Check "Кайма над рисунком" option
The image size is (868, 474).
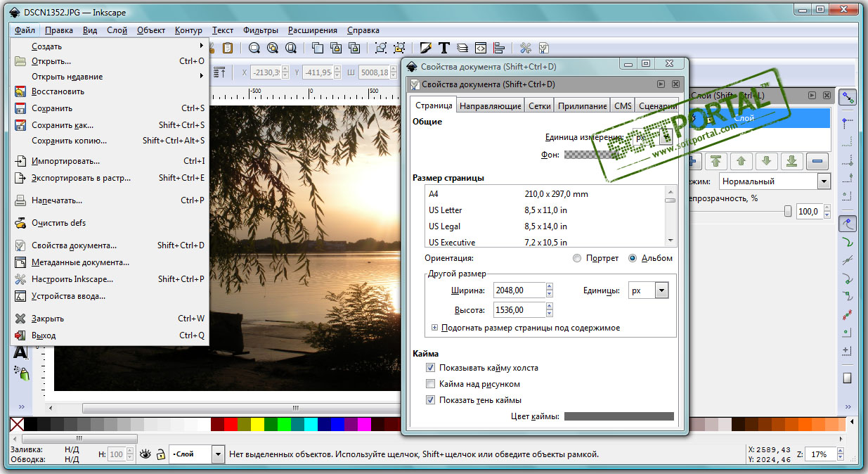point(430,384)
